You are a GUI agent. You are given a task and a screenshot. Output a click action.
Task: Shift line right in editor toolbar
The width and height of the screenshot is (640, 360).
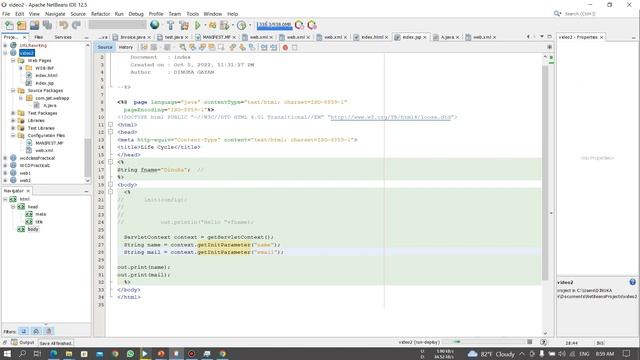click(274, 47)
